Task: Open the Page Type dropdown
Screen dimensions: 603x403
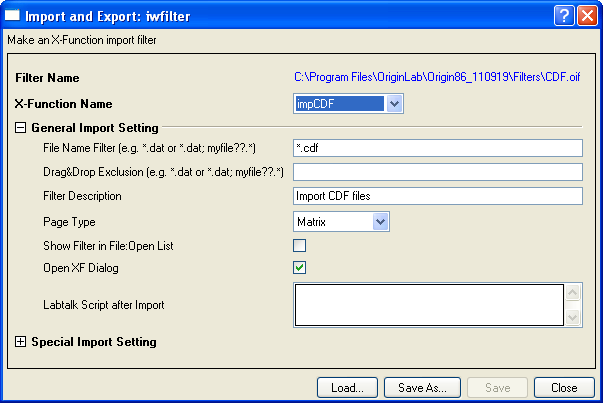Action: pyautogui.click(x=380, y=221)
